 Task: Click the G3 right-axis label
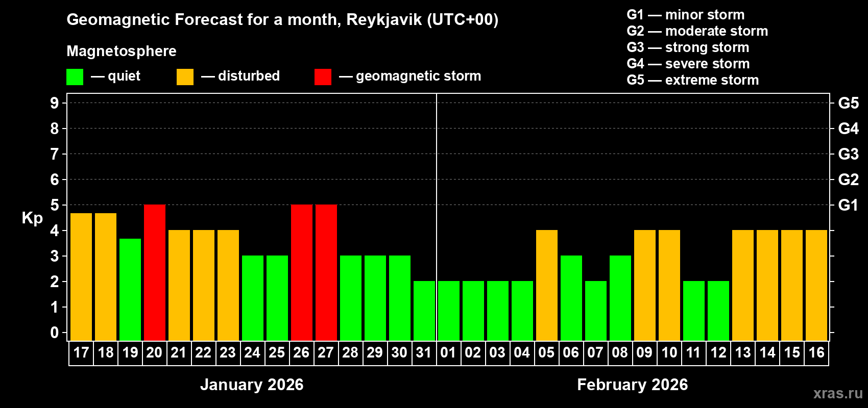pyautogui.click(x=849, y=154)
